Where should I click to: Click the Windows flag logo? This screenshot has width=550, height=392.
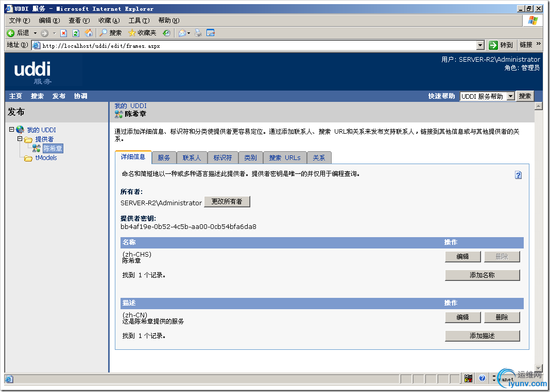533,20
